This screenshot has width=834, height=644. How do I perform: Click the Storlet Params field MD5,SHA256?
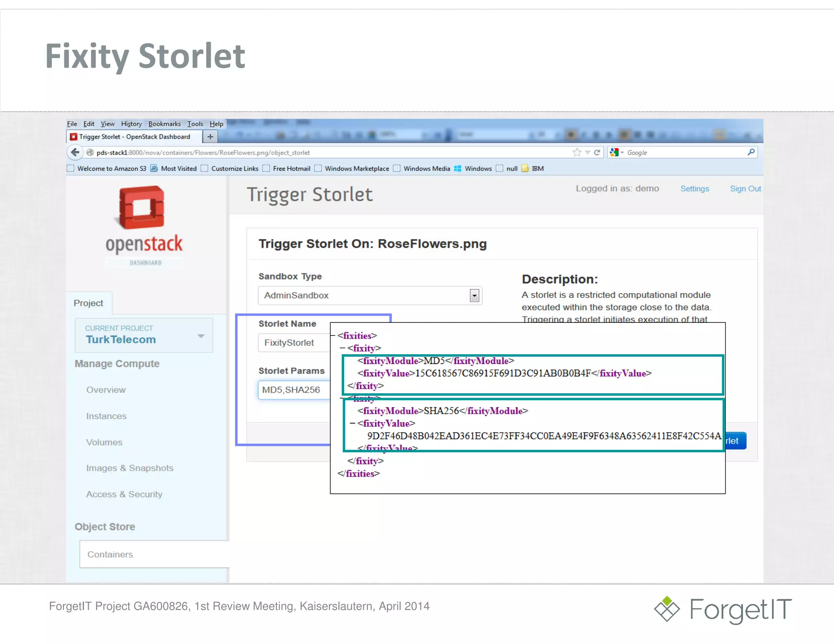pyautogui.click(x=294, y=390)
